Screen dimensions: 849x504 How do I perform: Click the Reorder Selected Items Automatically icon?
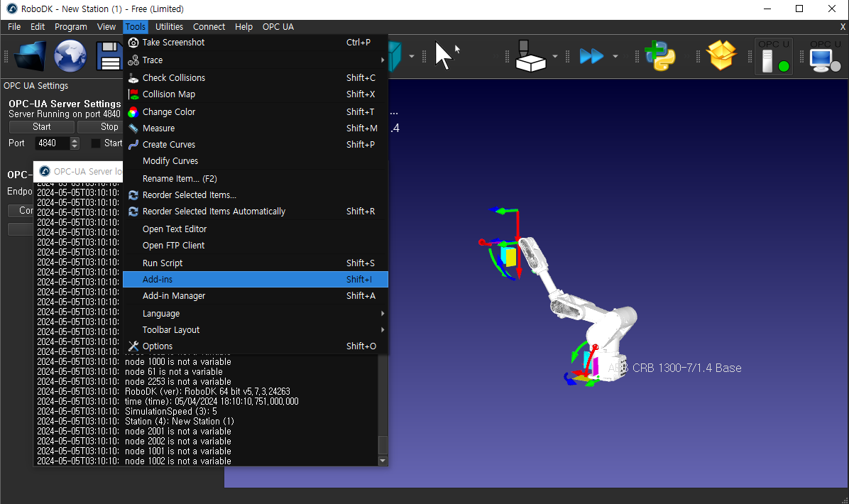tap(133, 212)
